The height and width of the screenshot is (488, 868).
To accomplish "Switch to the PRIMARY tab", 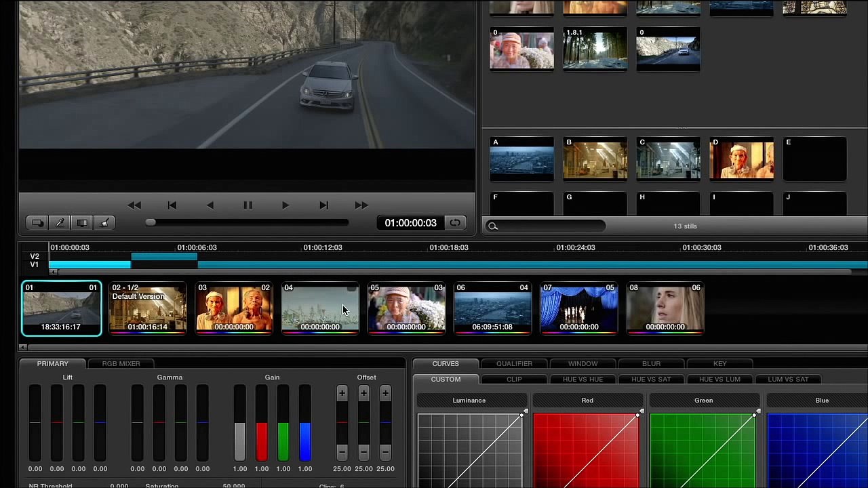I will point(53,364).
